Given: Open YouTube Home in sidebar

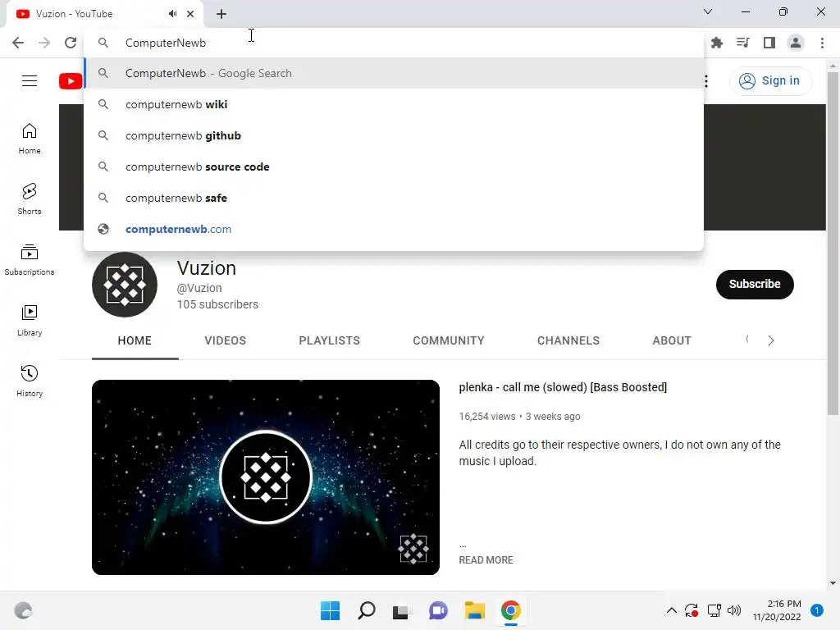Looking at the screenshot, I should (30, 139).
